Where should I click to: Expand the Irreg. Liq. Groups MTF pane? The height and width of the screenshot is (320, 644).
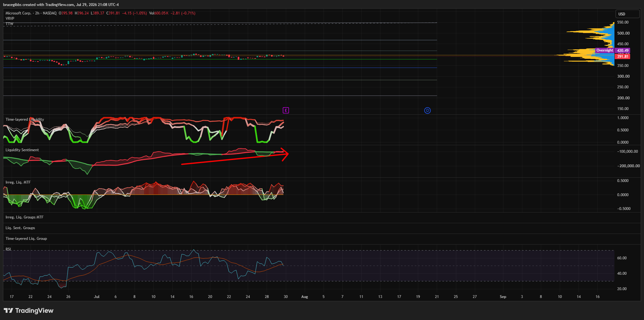pyautogui.click(x=25, y=217)
